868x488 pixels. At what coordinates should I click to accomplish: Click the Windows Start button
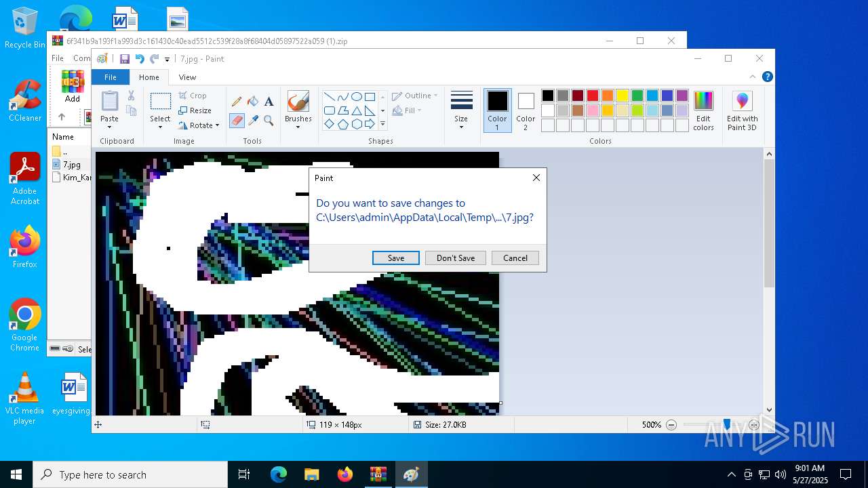tap(16, 474)
